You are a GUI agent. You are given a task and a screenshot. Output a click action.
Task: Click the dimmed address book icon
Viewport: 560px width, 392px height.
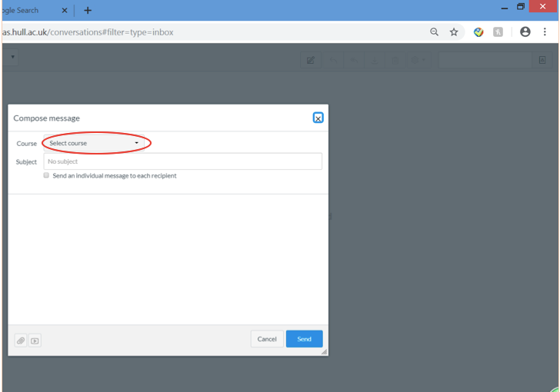[542, 60]
